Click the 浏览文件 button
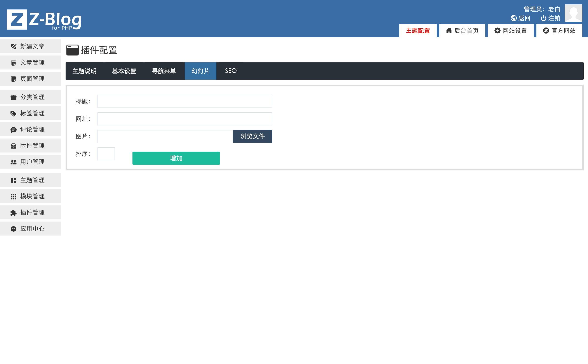 252,136
